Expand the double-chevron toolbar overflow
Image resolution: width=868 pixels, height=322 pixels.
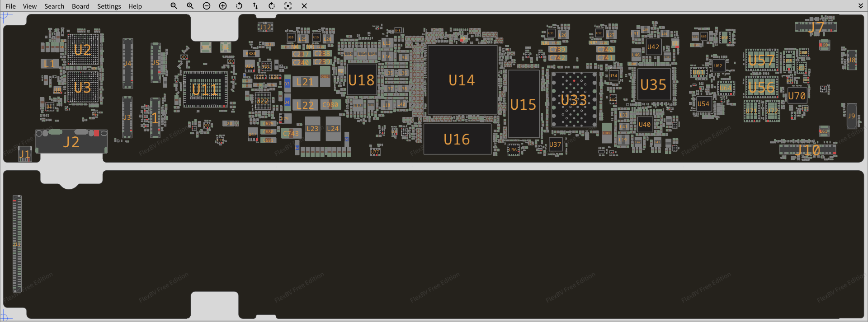click(860, 6)
